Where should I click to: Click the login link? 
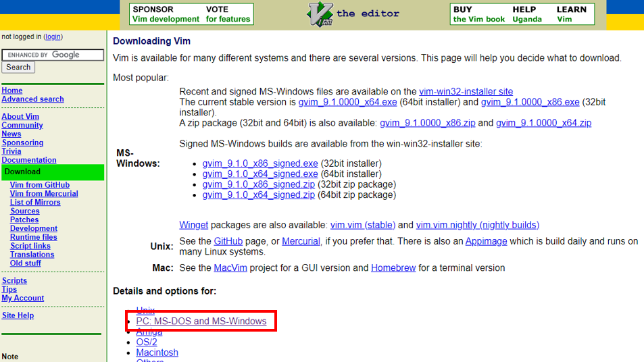[x=53, y=37]
